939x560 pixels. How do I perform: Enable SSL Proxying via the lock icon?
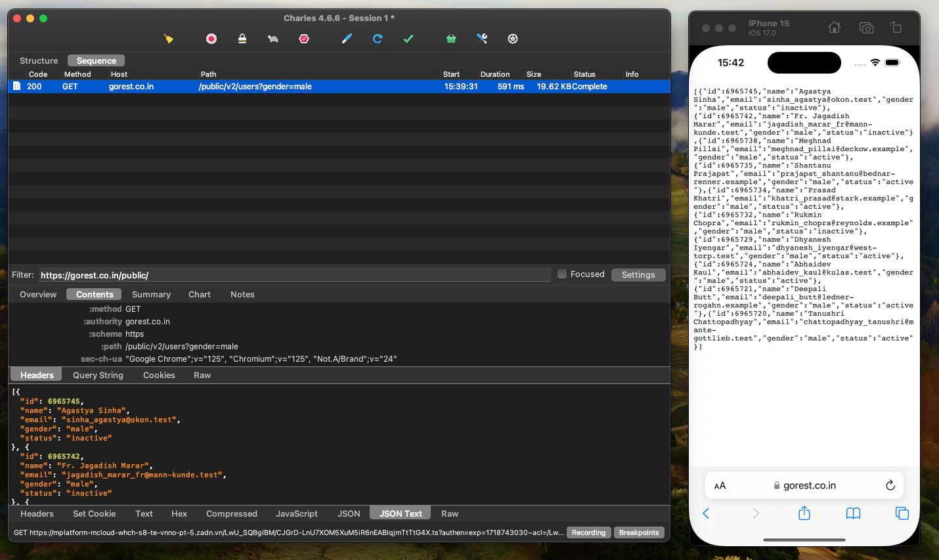point(242,39)
